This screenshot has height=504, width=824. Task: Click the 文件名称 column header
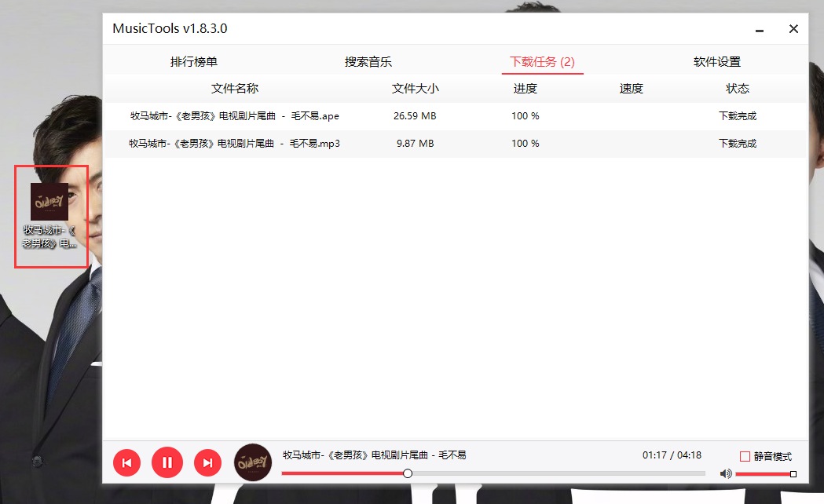point(235,89)
